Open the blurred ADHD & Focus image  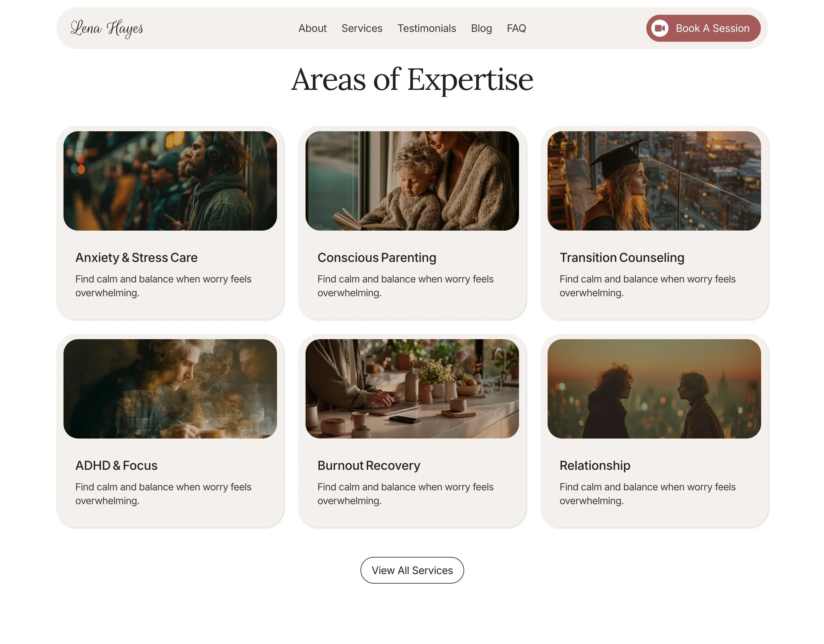pyautogui.click(x=170, y=388)
